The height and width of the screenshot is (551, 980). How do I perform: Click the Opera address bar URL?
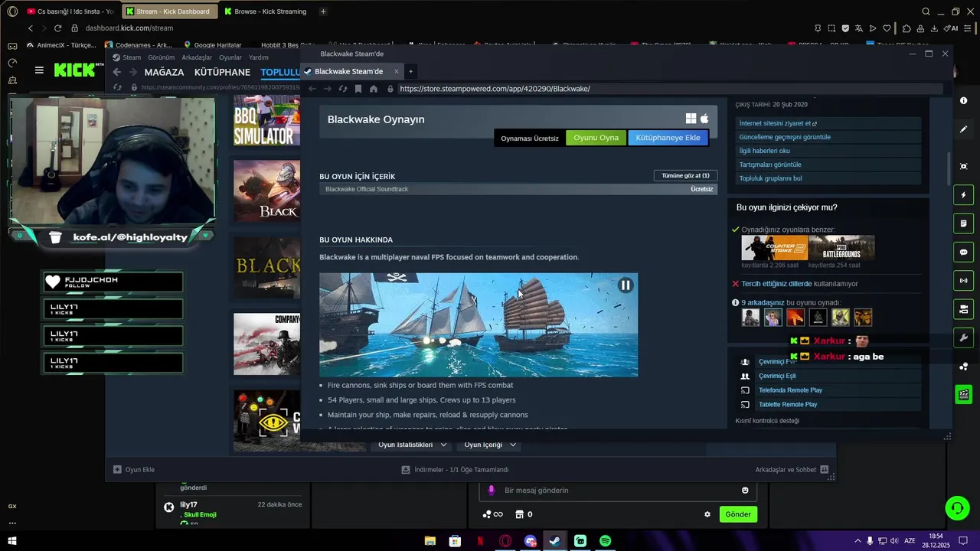pyautogui.click(x=129, y=28)
